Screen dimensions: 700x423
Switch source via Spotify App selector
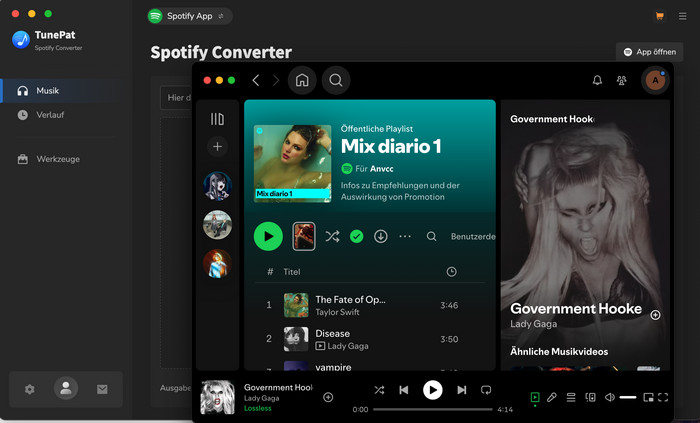[x=190, y=16]
